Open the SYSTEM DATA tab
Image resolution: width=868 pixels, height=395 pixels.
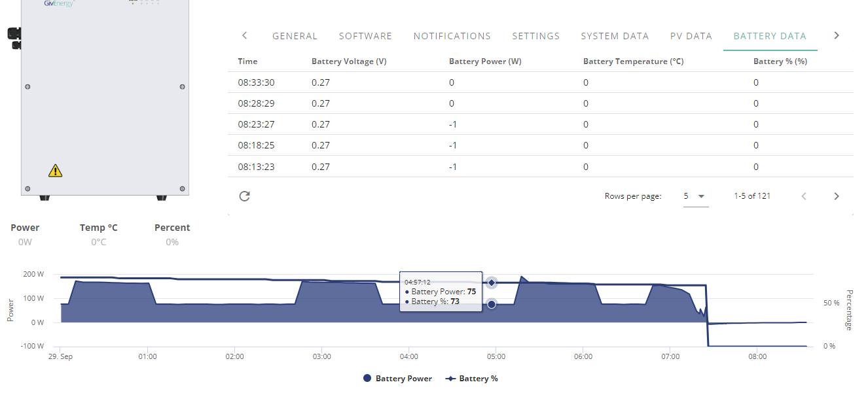tap(615, 36)
